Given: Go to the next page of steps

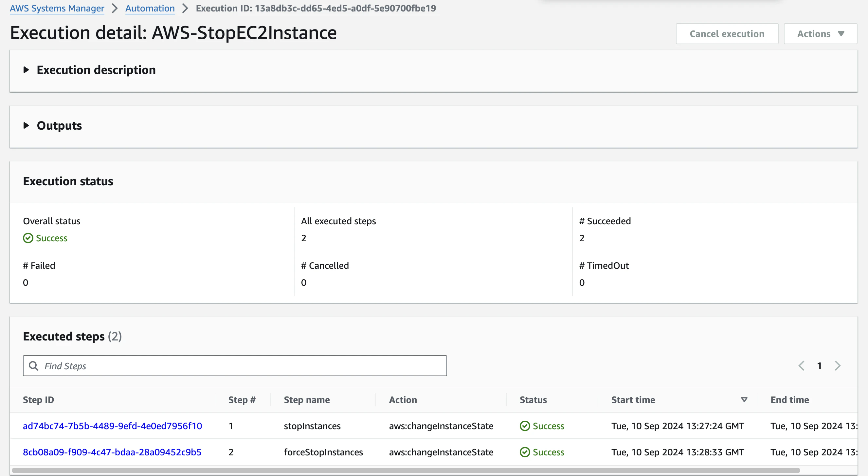Looking at the screenshot, I should point(837,365).
